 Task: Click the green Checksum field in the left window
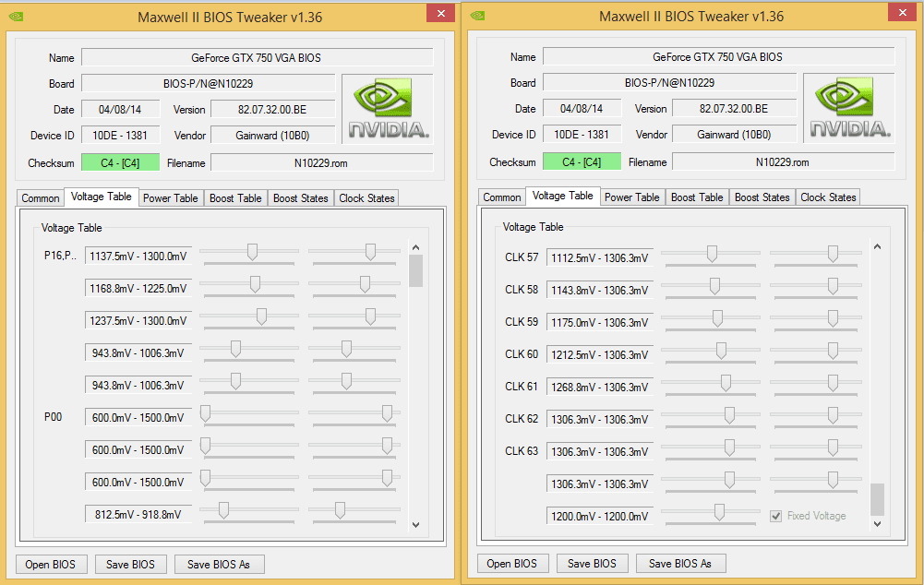click(x=120, y=162)
